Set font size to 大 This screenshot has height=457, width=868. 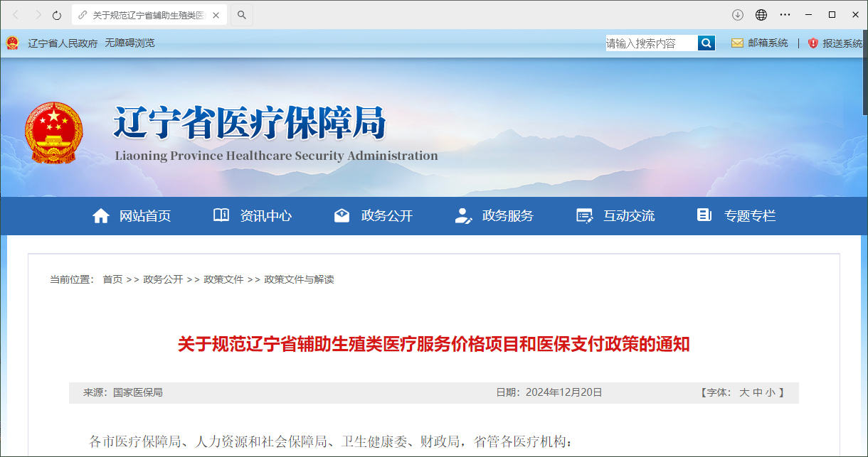click(744, 392)
